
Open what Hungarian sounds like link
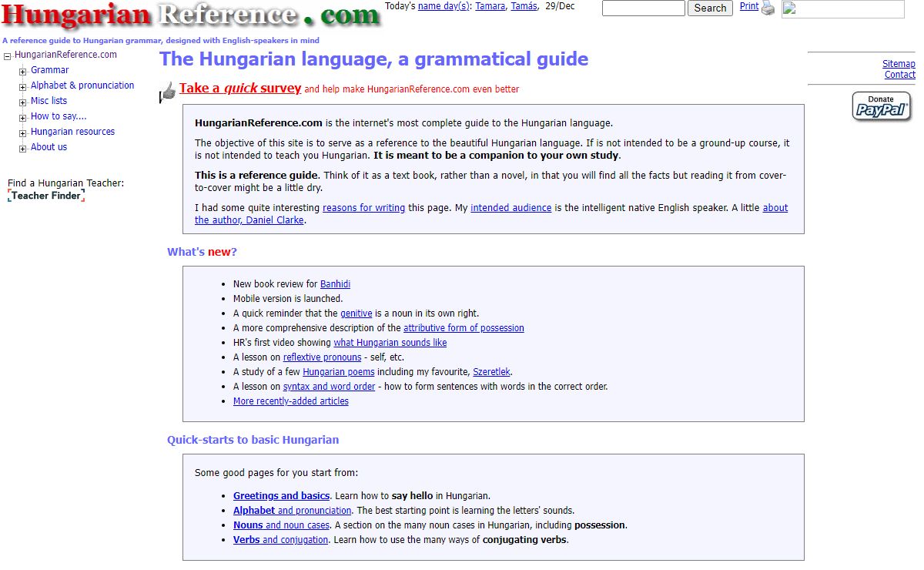pyautogui.click(x=390, y=343)
